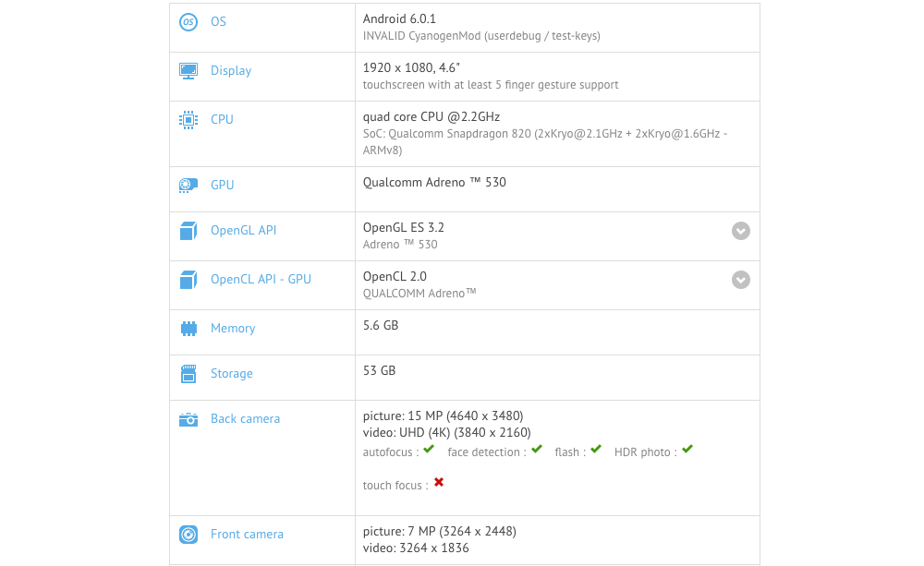924x566 pixels.
Task: Click the HDR photo green checkmark
Action: click(687, 450)
